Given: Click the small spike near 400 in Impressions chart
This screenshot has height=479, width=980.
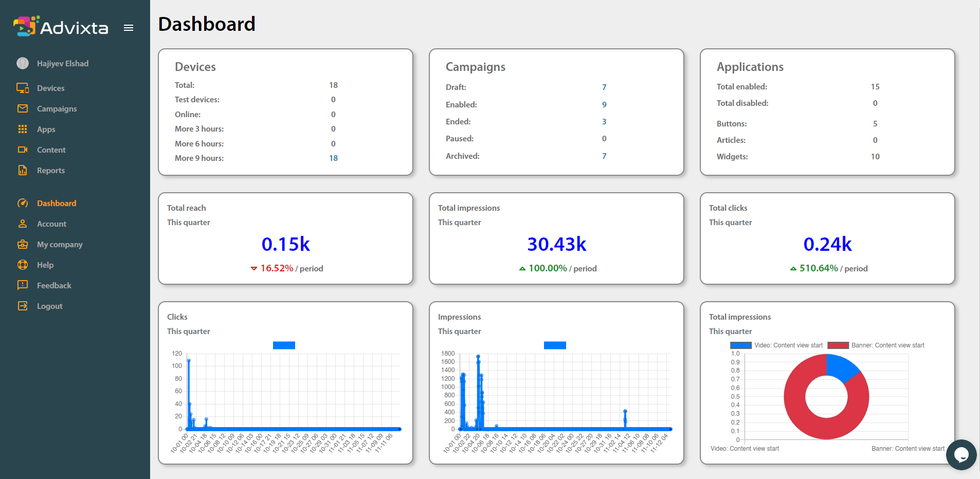Looking at the screenshot, I should click(x=625, y=411).
